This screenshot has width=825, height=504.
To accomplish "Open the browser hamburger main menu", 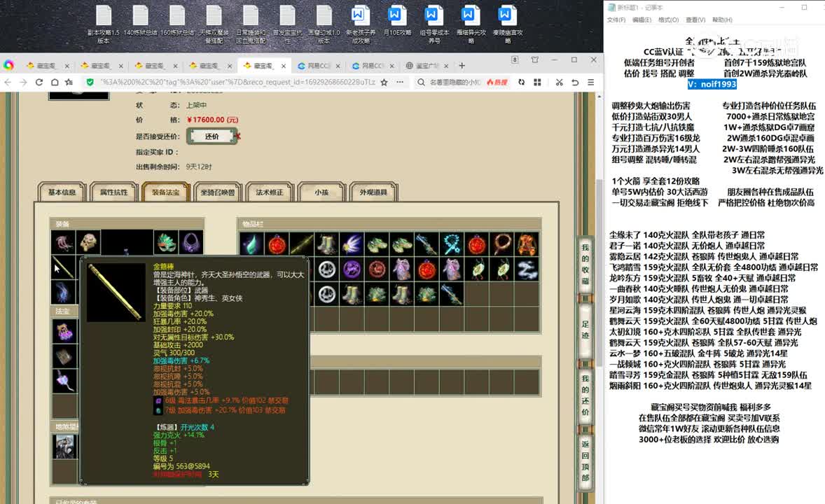I will (591, 82).
